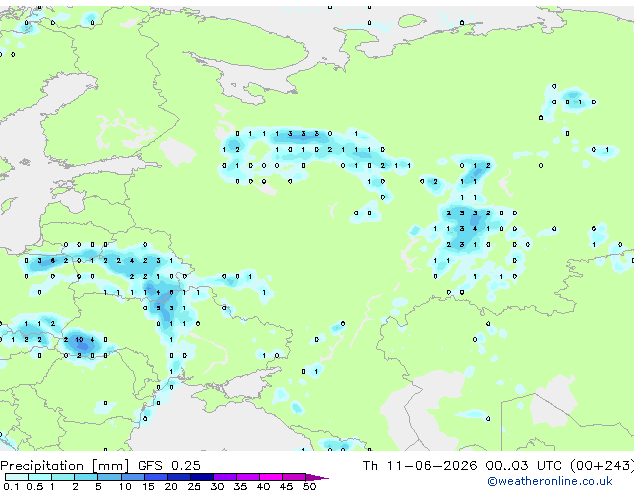Select the 5–10 mm legend color swatch
Screen dimensions: 634x490
point(109,477)
